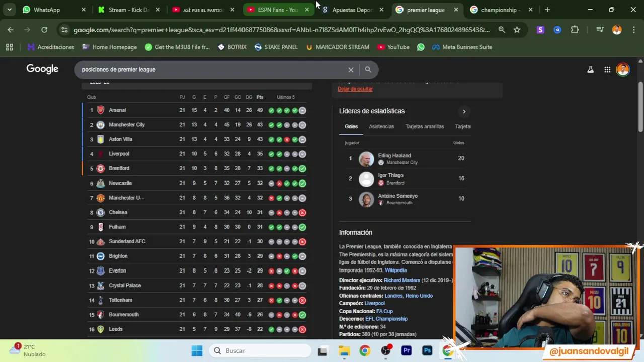The width and height of the screenshot is (644, 362).
Task: Open the Manchester City standings row
Action: pyautogui.click(x=197, y=124)
